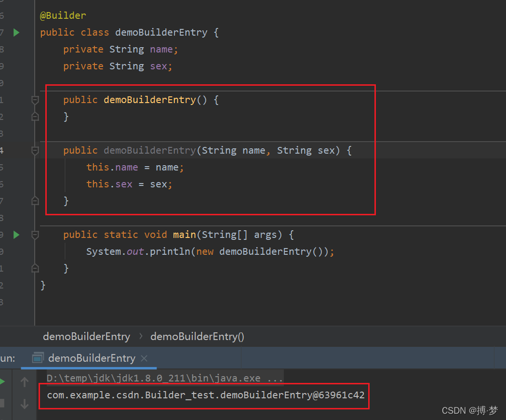Click demoBuilderEntry() method in breadcrumb
This screenshot has height=420, width=506.
[x=197, y=337]
